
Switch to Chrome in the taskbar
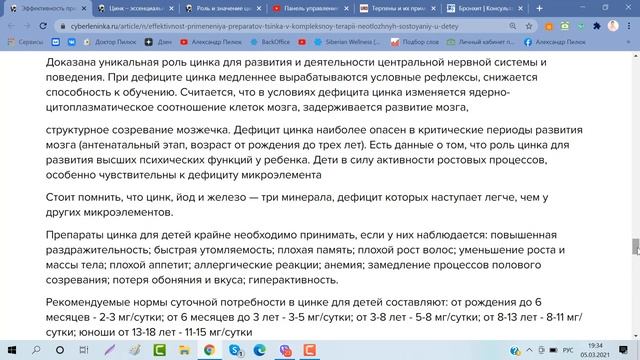[209, 350]
